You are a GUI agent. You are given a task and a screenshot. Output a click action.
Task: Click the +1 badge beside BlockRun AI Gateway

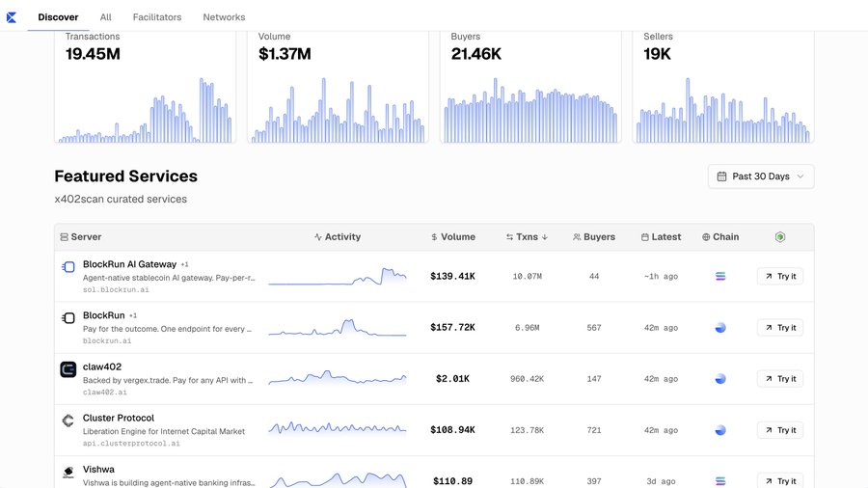184,264
